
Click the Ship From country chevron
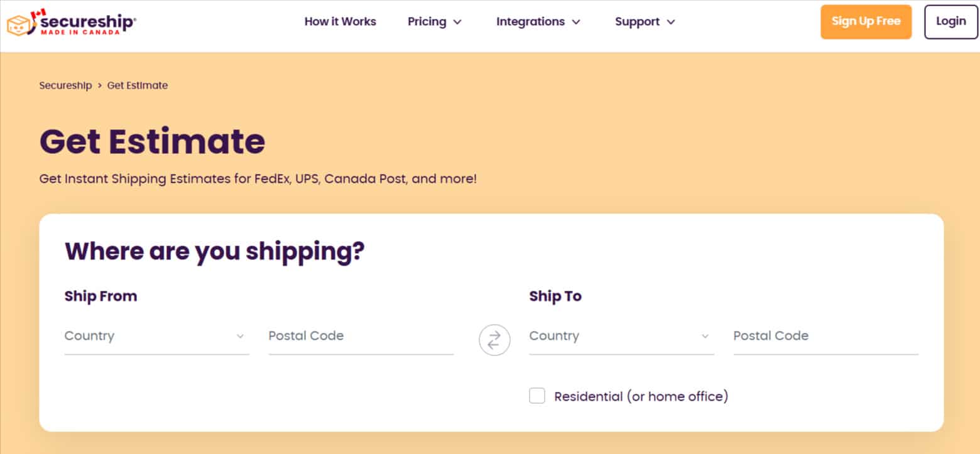240,337
